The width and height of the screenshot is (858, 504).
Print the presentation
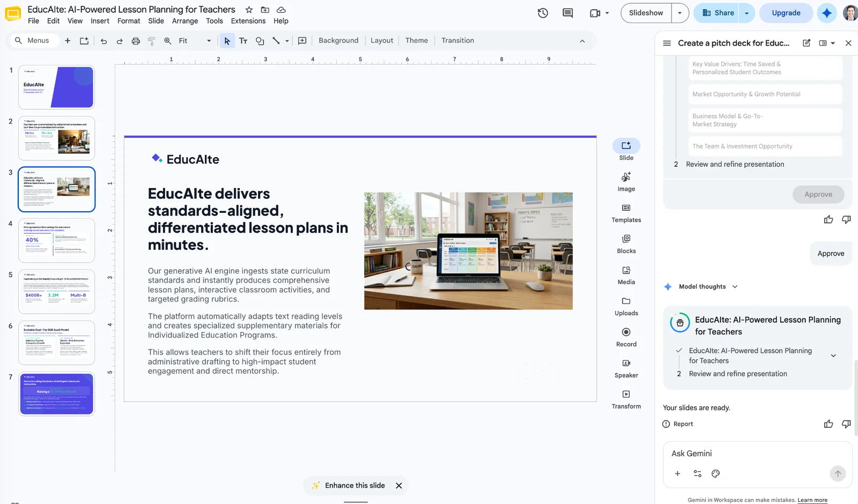click(x=136, y=41)
